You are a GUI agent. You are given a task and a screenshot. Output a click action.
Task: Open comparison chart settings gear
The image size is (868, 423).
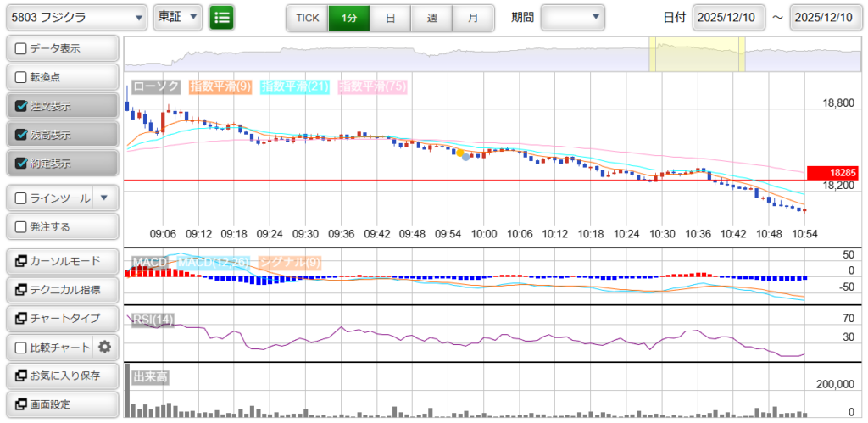tap(105, 347)
